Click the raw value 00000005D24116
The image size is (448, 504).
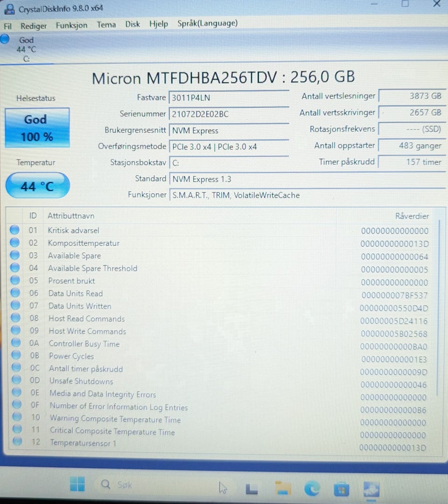coord(394,321)
